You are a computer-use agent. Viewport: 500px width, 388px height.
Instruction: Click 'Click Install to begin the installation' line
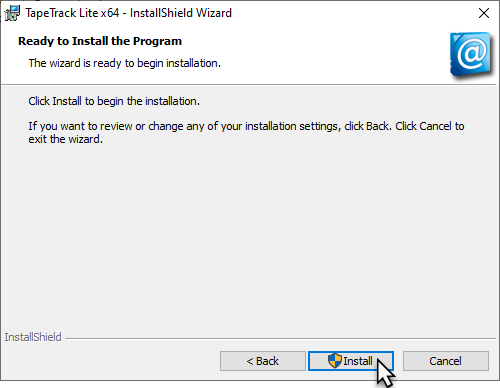[x=114, y=101]
